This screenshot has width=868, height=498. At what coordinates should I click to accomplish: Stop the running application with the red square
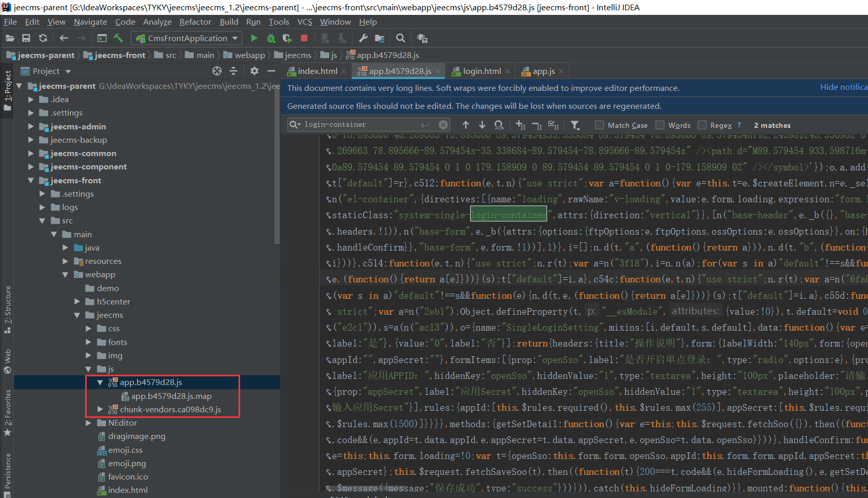tap(304, 38)
